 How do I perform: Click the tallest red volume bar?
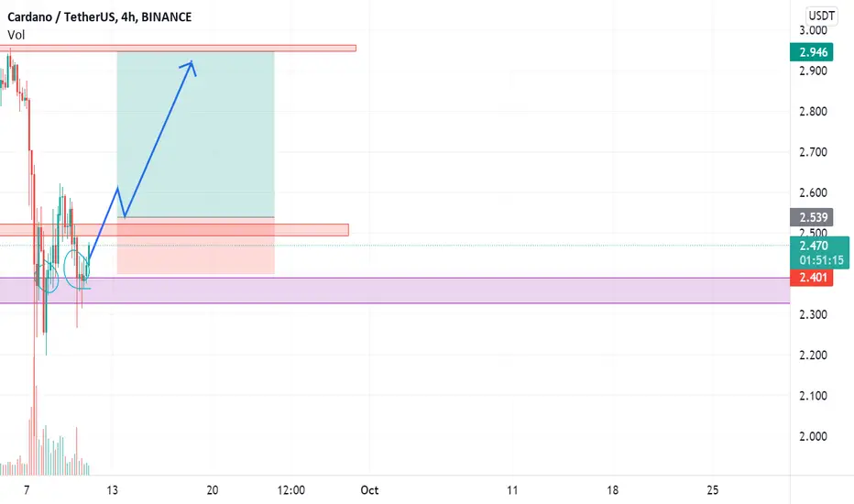(34, 416)
